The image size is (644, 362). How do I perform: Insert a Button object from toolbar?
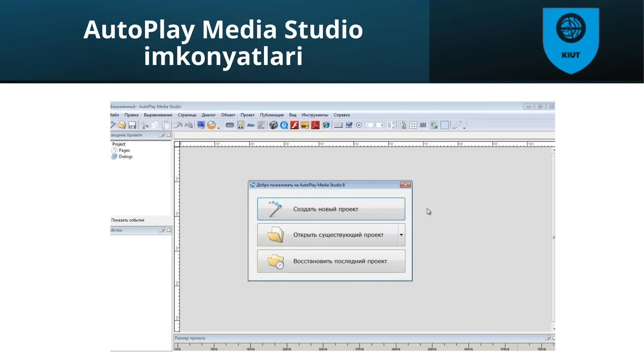[230, 125]
